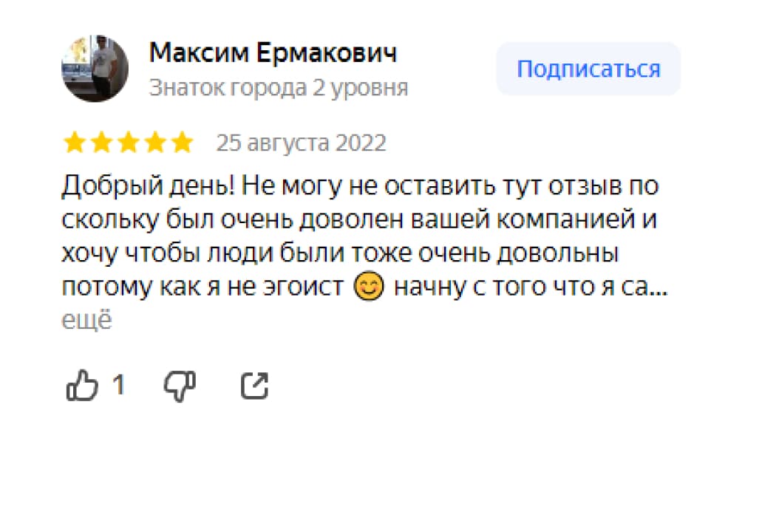This screenshot has width=776, height=532.
Task: Click the review date 25 августа 2022
Action: 301,143
